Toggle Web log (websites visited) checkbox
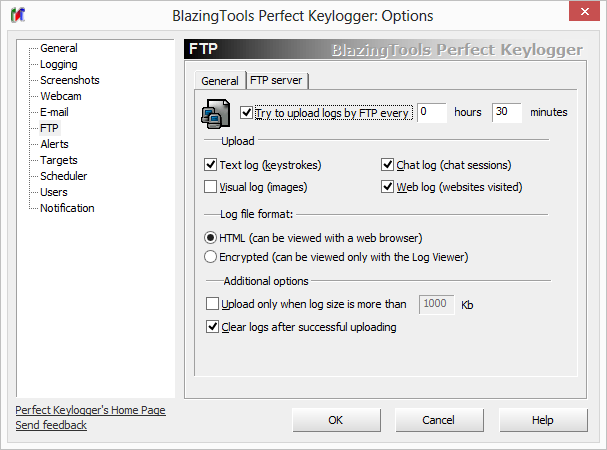The width and height of the screenshot is (607, 450). 388,186
